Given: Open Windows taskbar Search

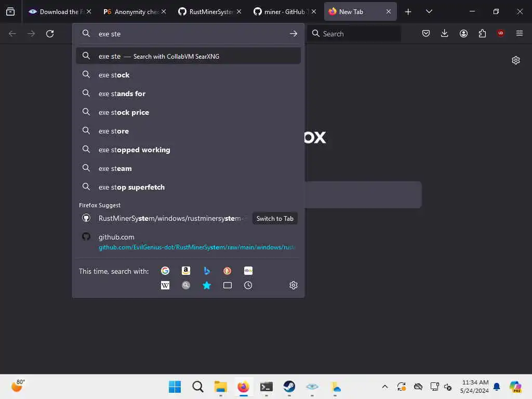Looking at the screenshot, I should [198, 387].
